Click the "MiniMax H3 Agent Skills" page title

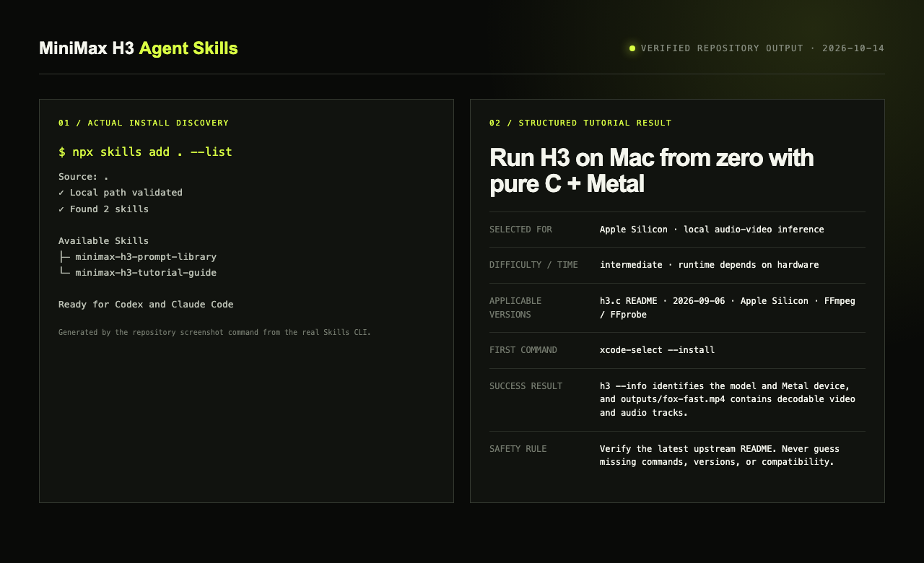139,48
